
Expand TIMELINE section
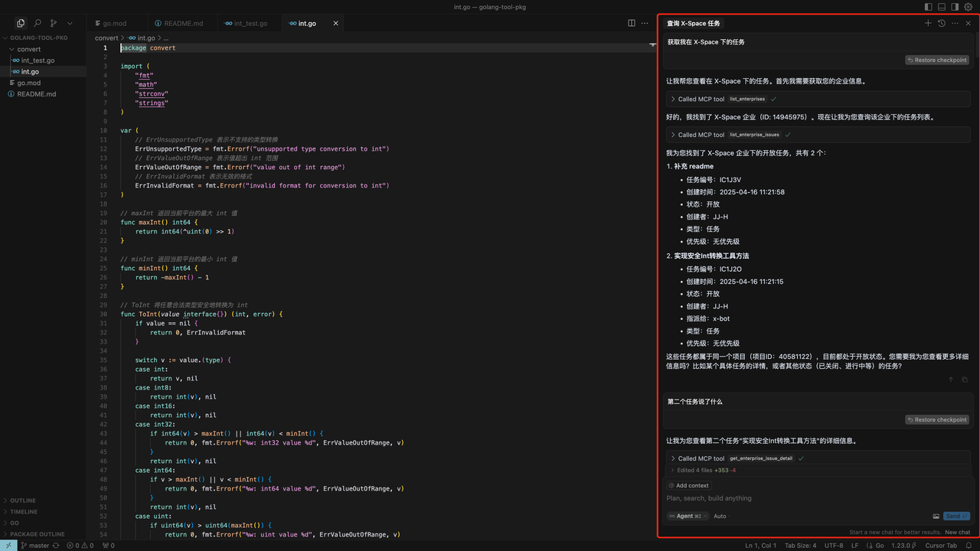[x=43, y=512]
